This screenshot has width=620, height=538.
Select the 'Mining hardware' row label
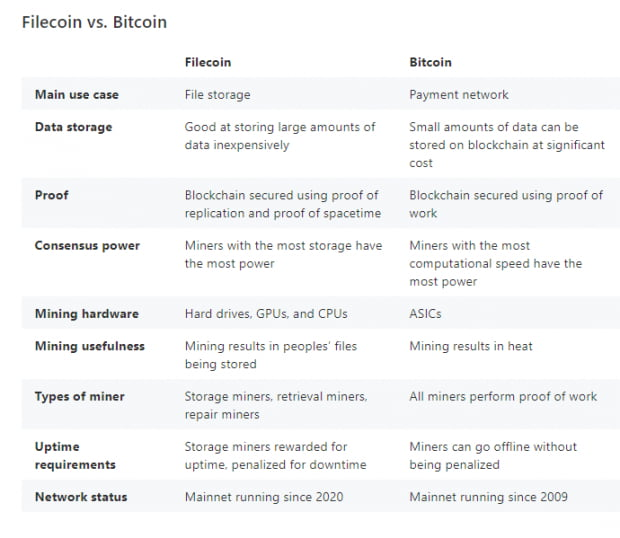(87, 314)
